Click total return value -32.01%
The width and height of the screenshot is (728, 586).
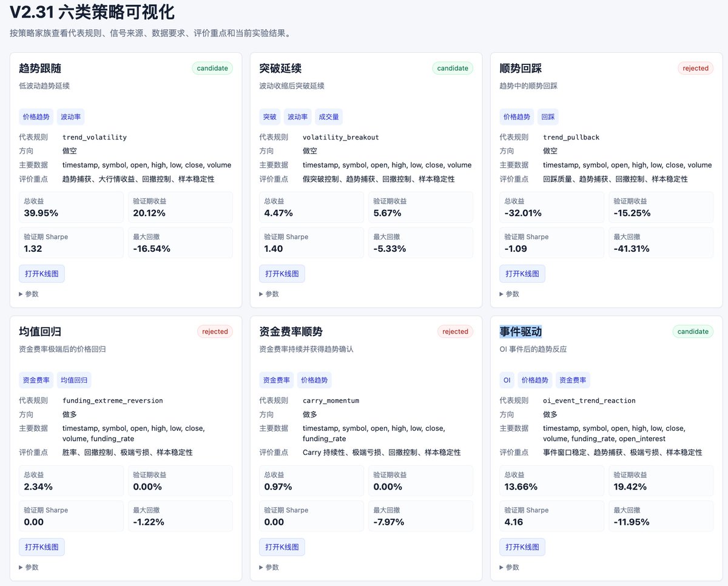[x=523, y=213]
